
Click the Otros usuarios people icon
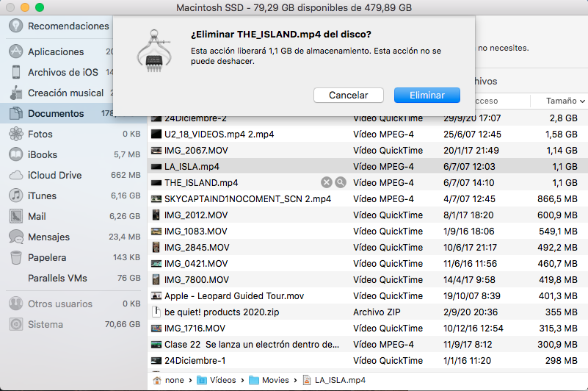[15, 304]
